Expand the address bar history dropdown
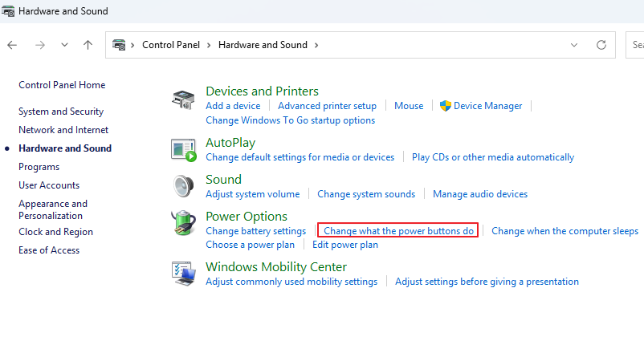Image resolution: width=644 pixels, height=353 pixels. click(x=573, y=45)
